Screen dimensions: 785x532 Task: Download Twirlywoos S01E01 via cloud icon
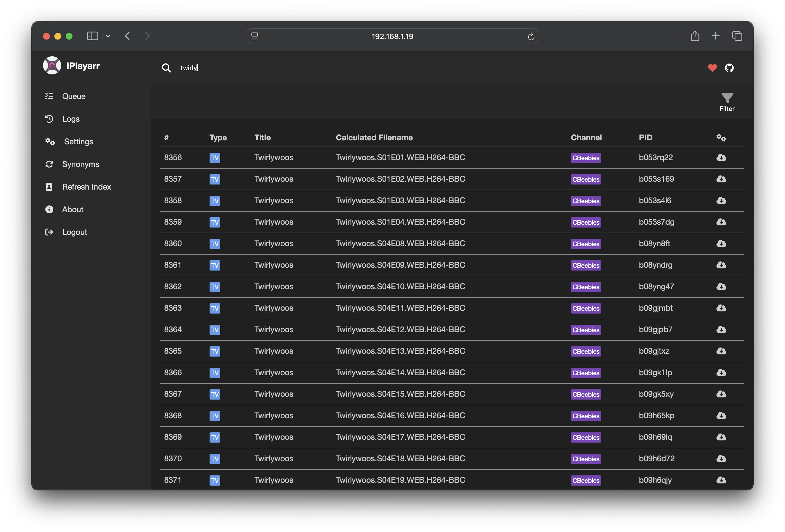[x=721, y=158]
